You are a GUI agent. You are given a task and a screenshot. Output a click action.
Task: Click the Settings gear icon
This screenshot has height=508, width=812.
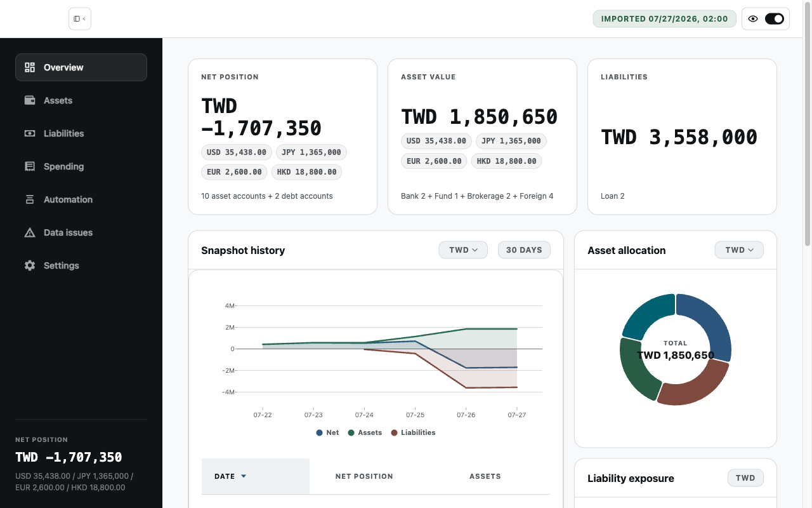pos(30,265)
